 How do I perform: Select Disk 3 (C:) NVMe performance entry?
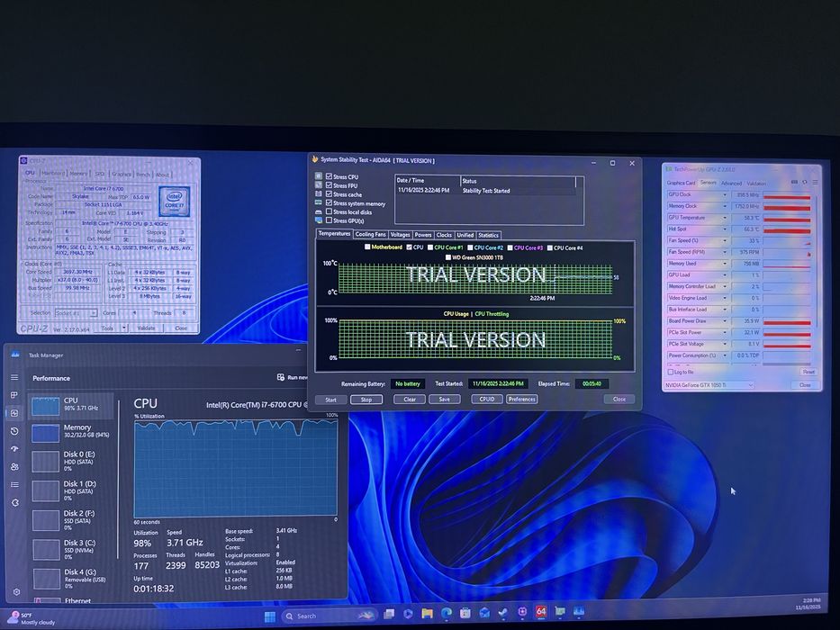click(x=71, y=549)
